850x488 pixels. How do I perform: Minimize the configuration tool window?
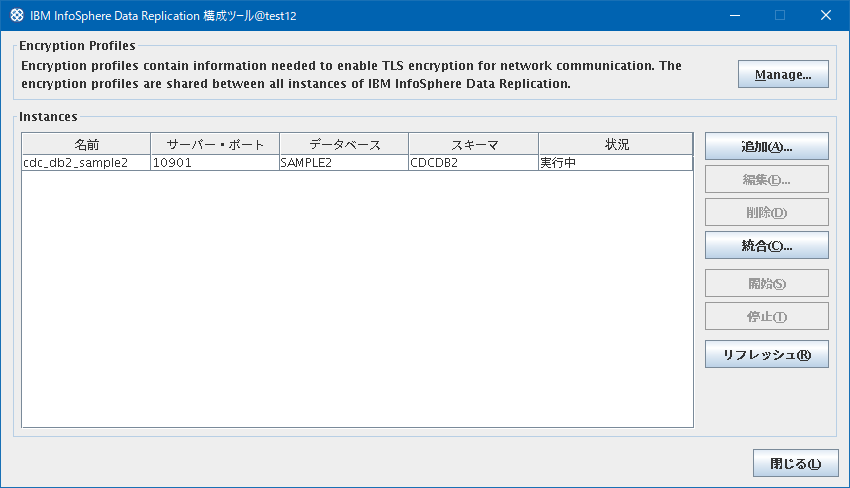tap(735, 15)
